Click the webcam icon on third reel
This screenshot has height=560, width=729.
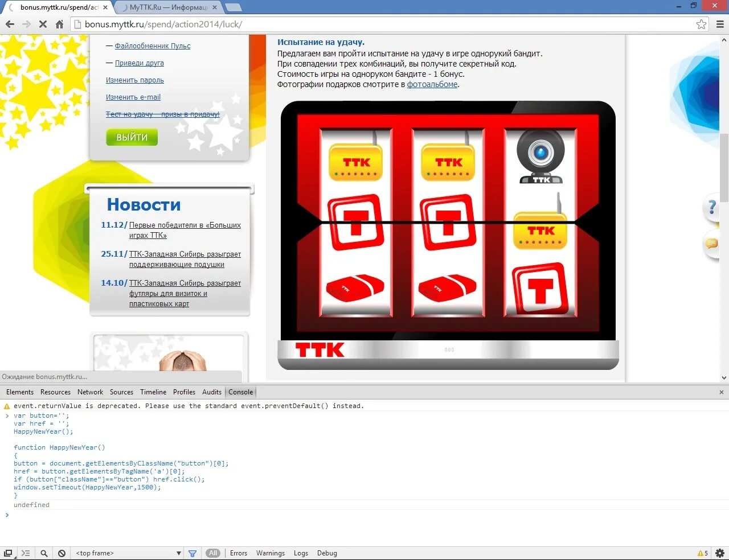[541, 157]
